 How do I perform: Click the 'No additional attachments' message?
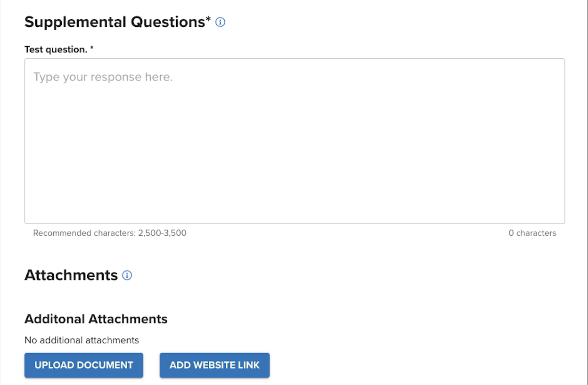coord(82,340)
